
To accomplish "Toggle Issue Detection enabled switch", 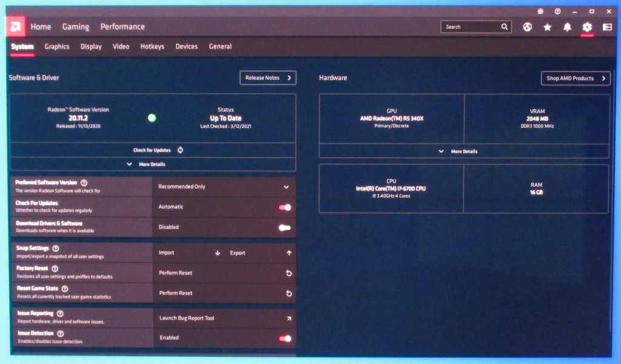I will click(285, 339).
